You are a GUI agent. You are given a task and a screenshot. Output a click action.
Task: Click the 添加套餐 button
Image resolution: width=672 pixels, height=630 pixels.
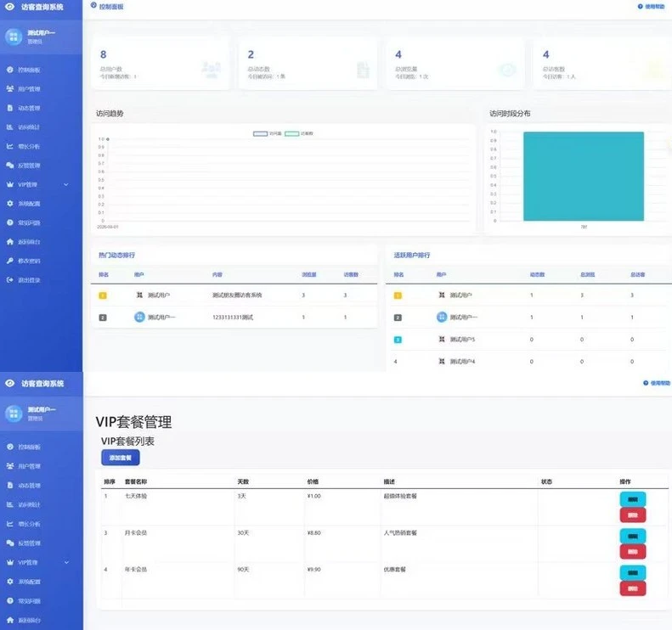[x=121, y=458]
